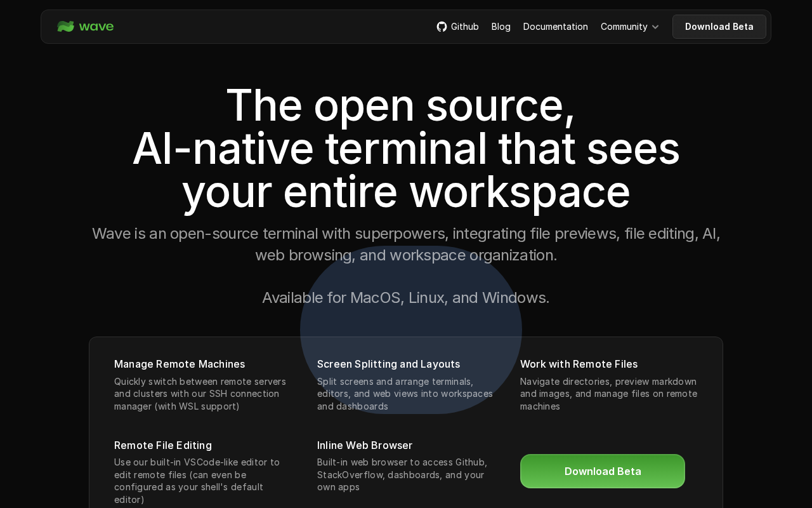The width and height of the screenshot is (812, 508).
Task: Click the main hero headline text
Action: tap(406, 149)
